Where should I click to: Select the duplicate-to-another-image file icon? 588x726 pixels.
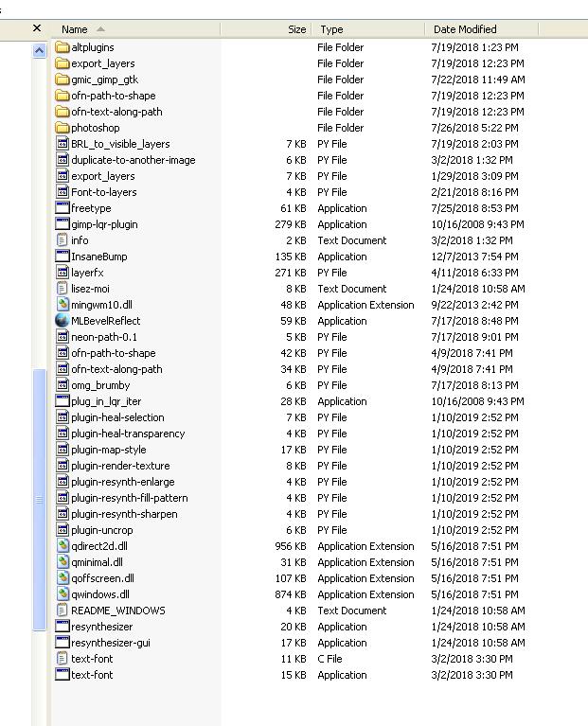(x=62, y=160)
